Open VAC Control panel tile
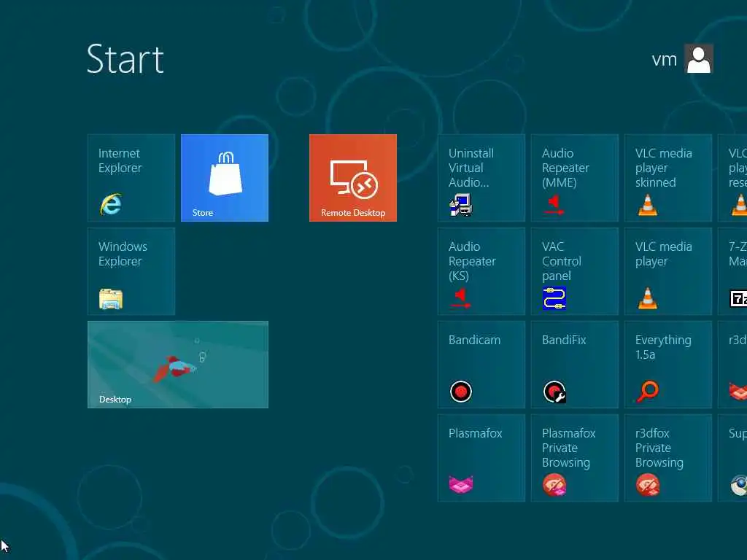The image size is (747, 560). [575, 271]
